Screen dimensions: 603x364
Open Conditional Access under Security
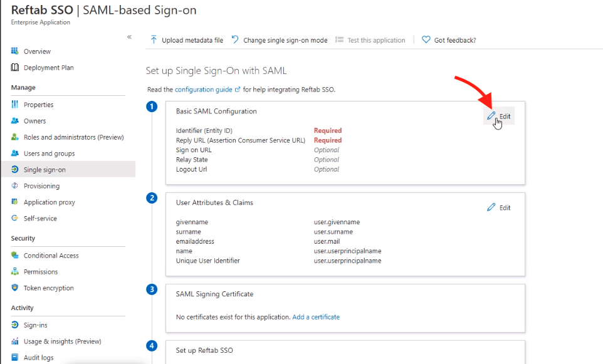(x=52, y=255)
